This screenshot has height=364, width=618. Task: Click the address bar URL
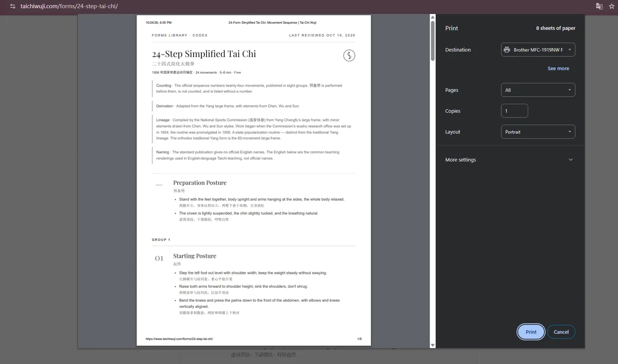(x=69, y=6)
